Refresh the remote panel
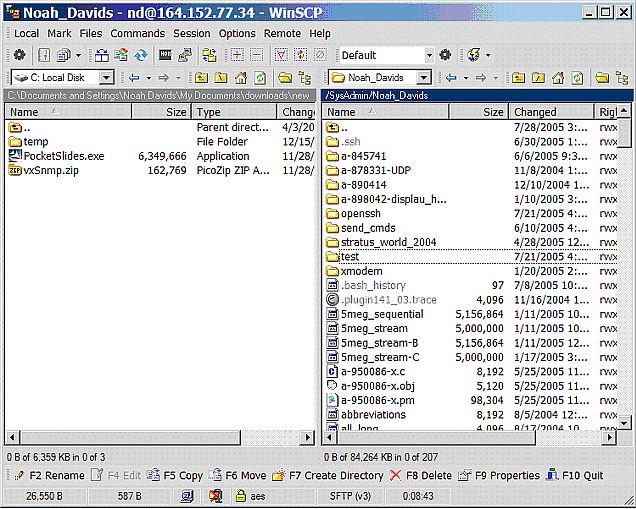The height and width of the screenshot is (509, 636). pyautogui.click(x=577, y=77)
